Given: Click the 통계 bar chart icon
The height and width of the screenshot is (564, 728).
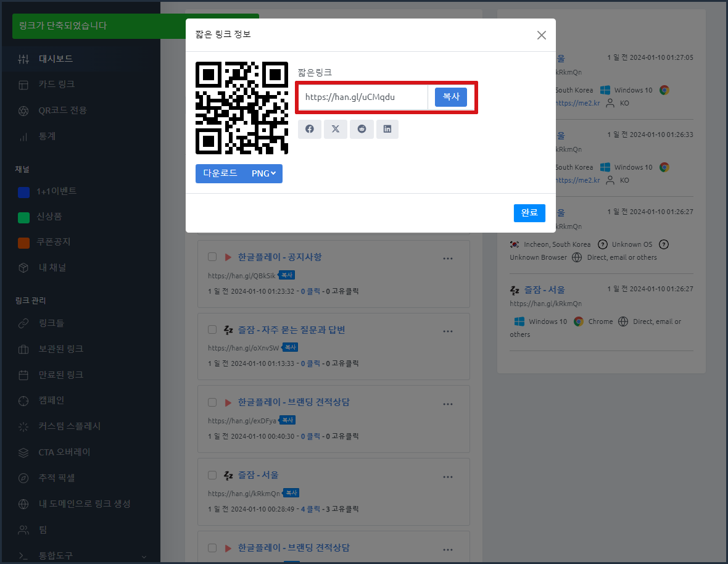Looking at the screenshot, I should pos(23,137).
